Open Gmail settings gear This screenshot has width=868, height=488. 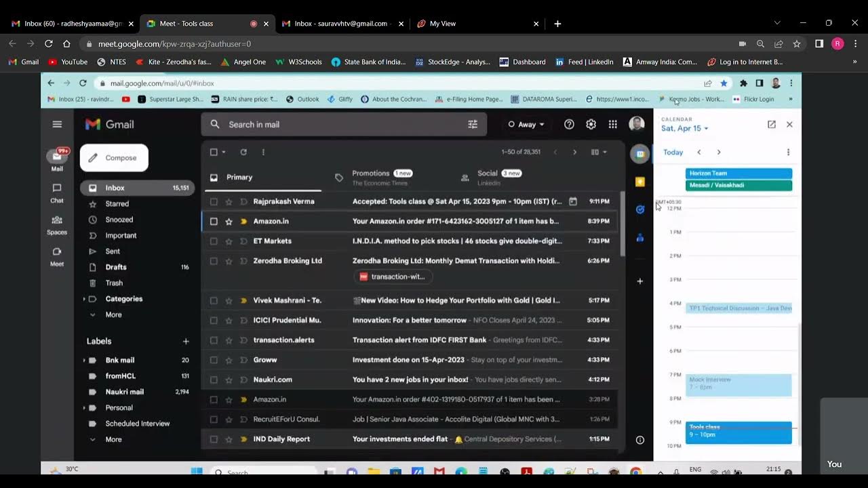click(x=591, y=124)
